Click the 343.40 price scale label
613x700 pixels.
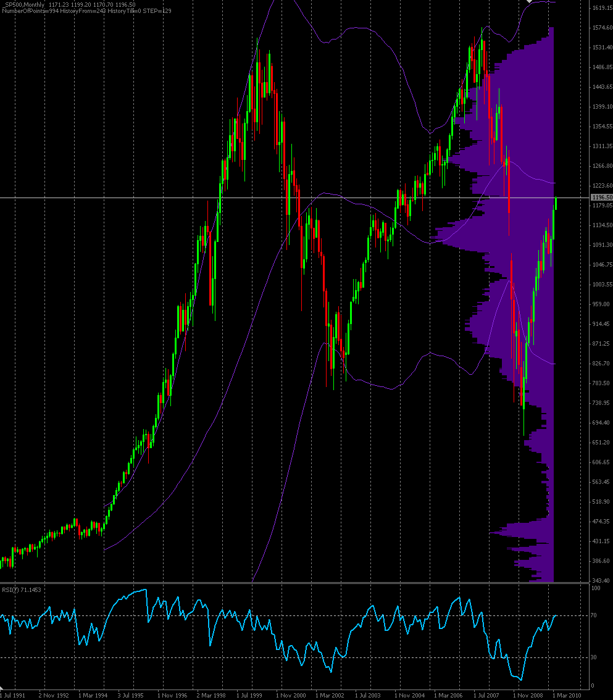coord(601,580)
